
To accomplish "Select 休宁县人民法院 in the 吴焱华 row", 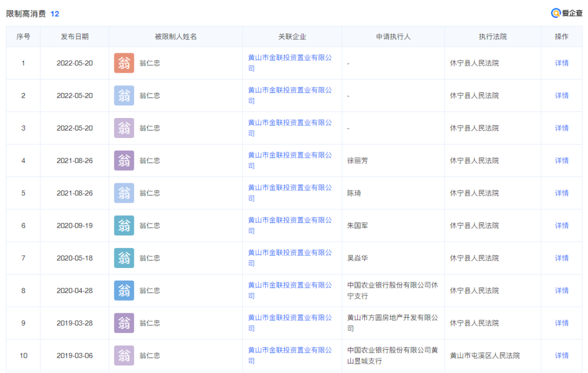I will click(x=474, y=258).
